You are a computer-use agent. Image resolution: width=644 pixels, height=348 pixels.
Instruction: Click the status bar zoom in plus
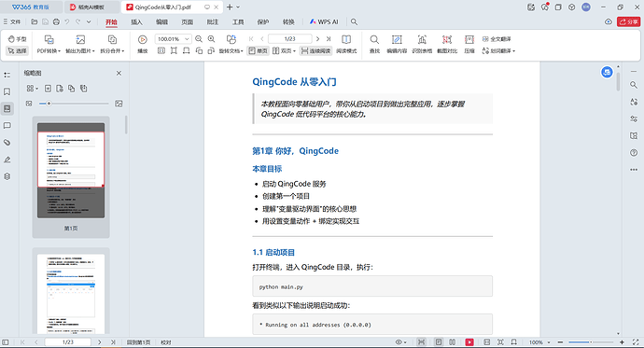[x=622, y=342]
